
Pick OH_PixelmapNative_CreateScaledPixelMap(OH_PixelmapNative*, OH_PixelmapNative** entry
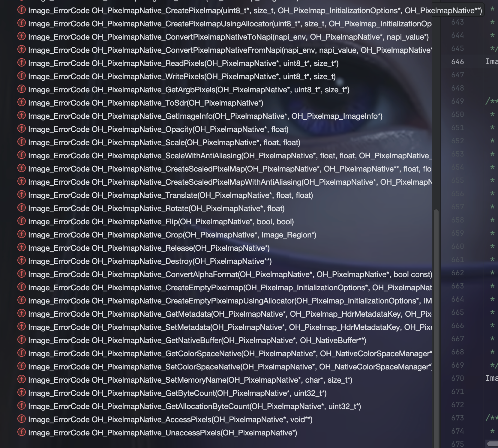230,169
